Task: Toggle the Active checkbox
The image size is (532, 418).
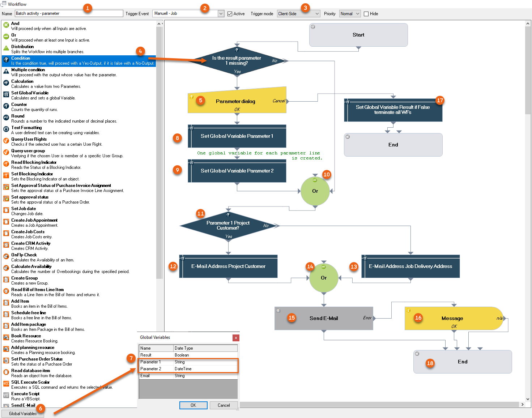Action: pos(230,14)
